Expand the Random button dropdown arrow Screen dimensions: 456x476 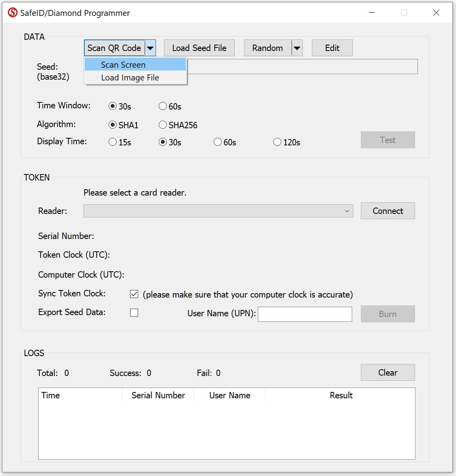pos(297,48)
